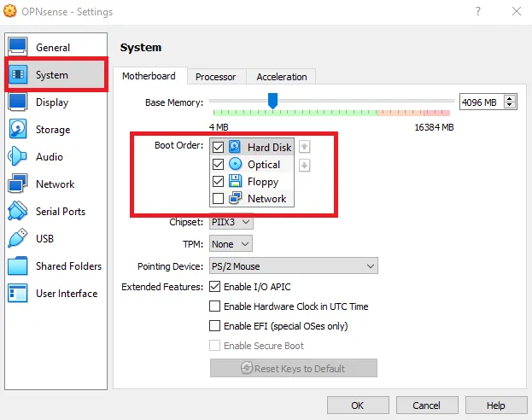Close the OPNsense Settings dialog

pyautogui.click(x=517, y=11)
